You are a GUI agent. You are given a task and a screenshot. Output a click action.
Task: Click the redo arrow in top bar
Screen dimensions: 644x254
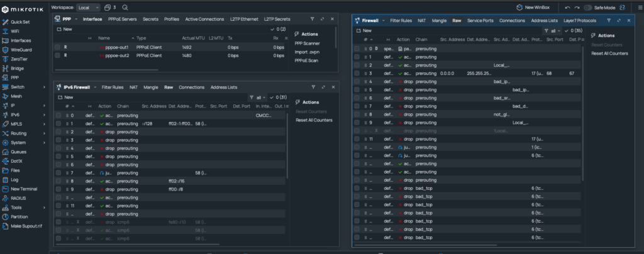coord(577,8)
